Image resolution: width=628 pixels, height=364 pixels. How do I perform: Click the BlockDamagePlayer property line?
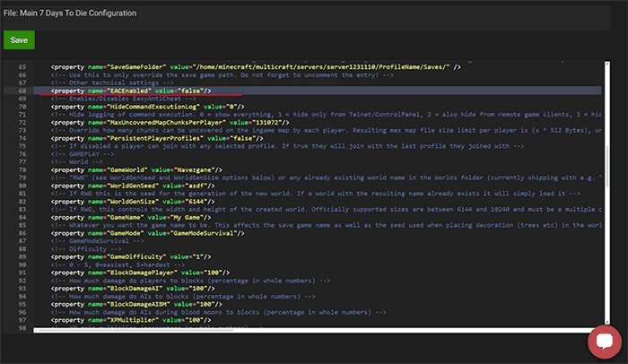(x=140, y=273)
